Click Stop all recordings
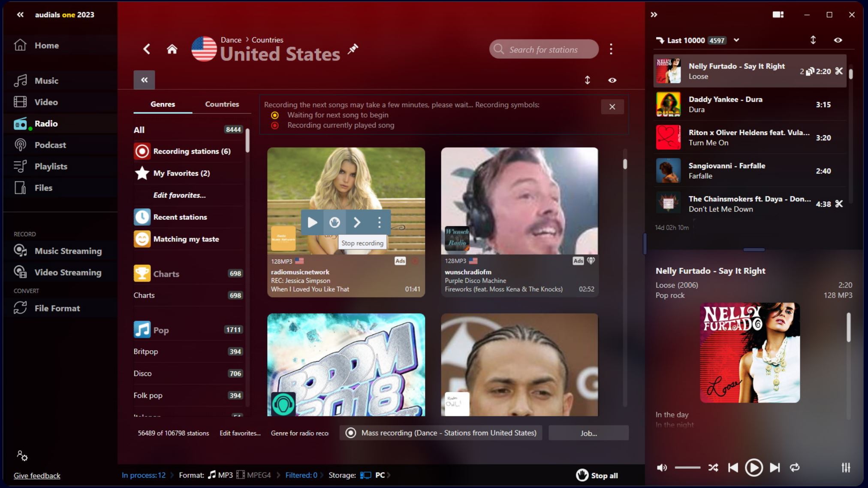Image resolution: width=868 pixels, height=488 pixels. tap(597, 475)
